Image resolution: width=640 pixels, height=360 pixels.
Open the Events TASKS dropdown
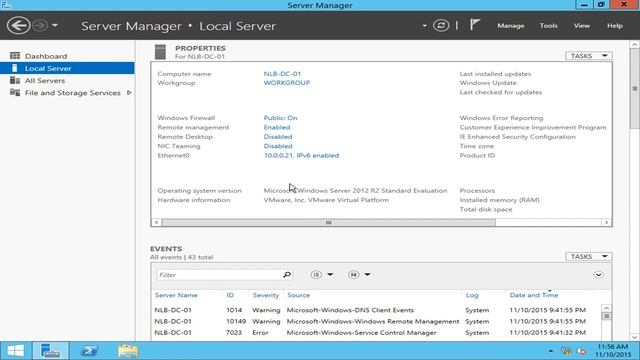coord(589,256)
